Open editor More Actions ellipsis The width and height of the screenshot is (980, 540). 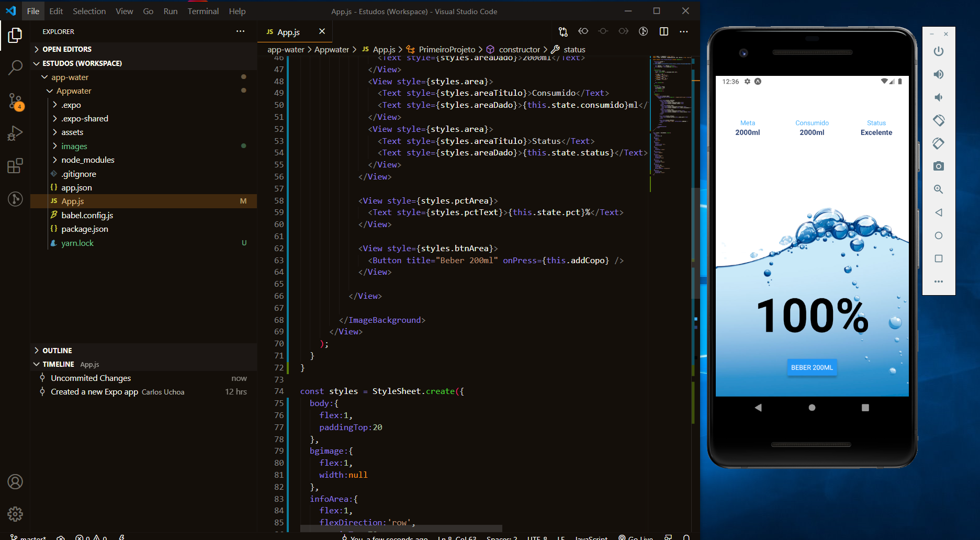[x=684, y=31]
